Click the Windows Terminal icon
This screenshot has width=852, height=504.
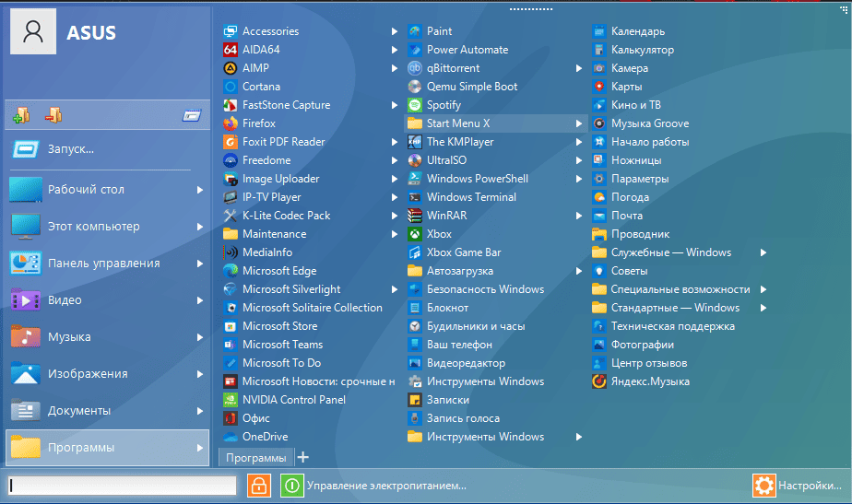click(415, 197)
